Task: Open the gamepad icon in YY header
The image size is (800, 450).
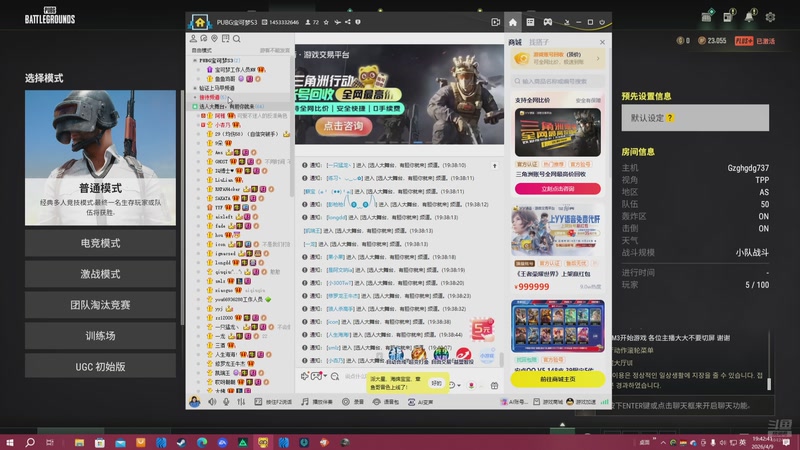Action: [547, 22]
